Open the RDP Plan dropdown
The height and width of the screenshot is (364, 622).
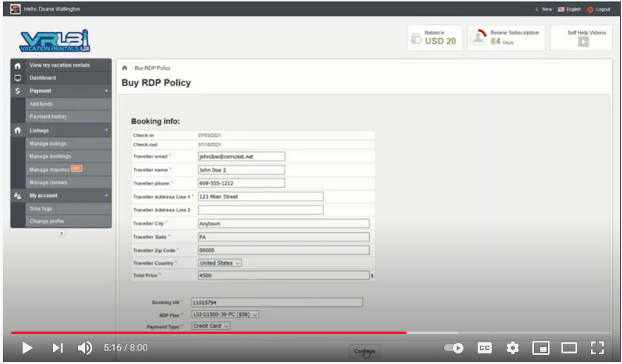point(225,315)
